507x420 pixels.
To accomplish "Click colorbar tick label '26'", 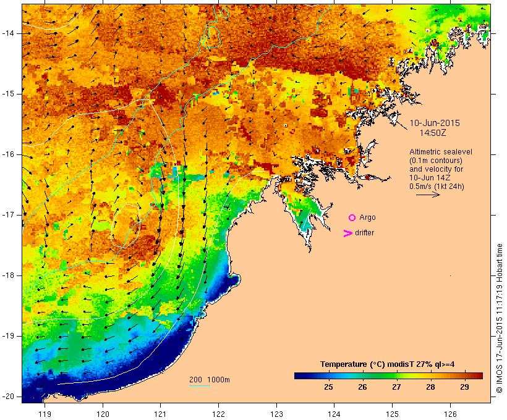I will 362,387.
